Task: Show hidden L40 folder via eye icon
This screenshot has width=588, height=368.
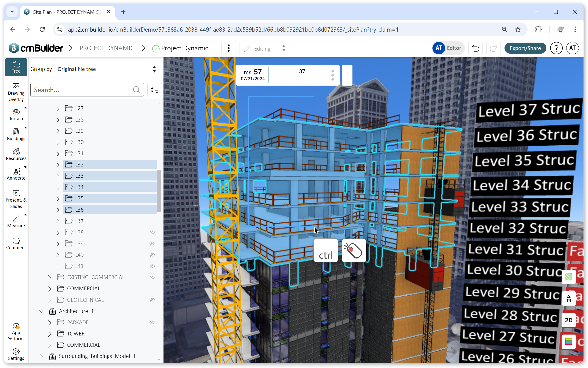Action: click(x=152, y=255)
